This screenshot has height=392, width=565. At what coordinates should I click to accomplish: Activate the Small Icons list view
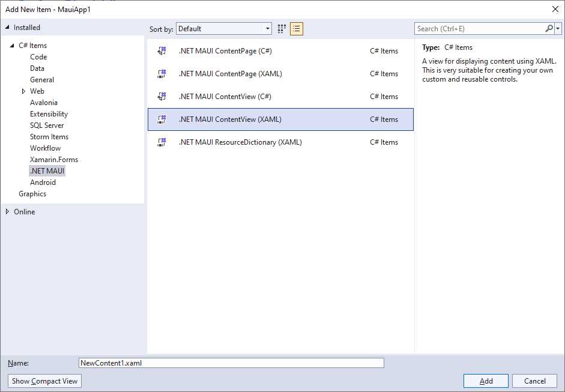pos(295,28)
